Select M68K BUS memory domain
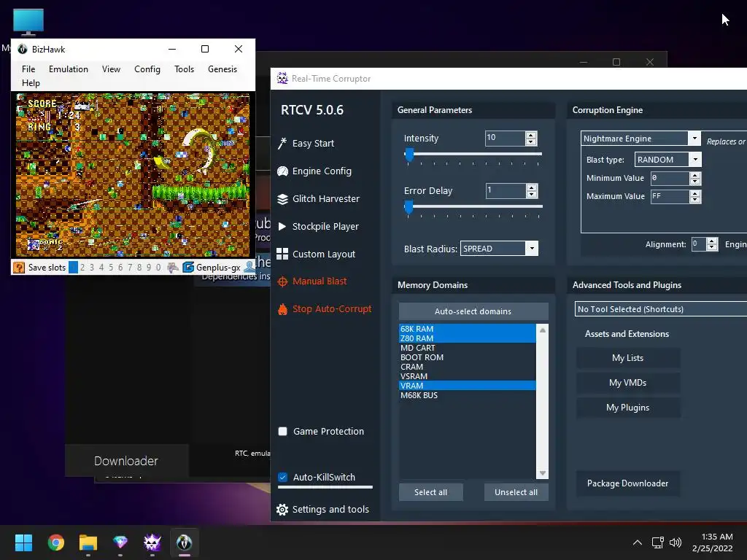 point(468,395)
